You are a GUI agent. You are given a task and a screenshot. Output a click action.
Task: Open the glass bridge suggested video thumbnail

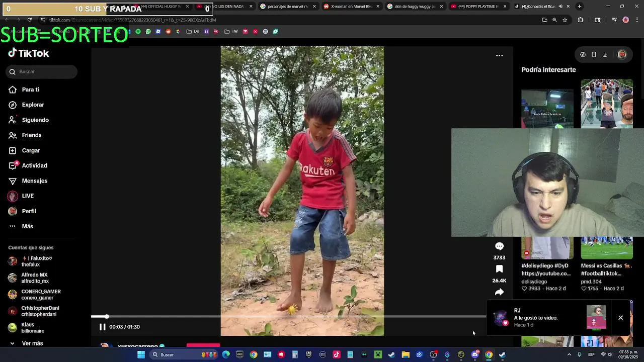(x=607, y=103)
